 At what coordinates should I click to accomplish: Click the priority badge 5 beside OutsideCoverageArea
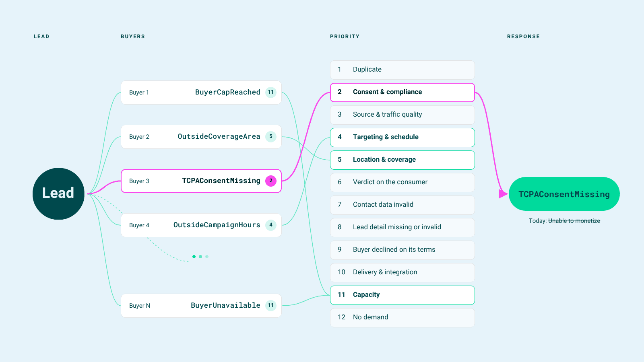[271, 136]
